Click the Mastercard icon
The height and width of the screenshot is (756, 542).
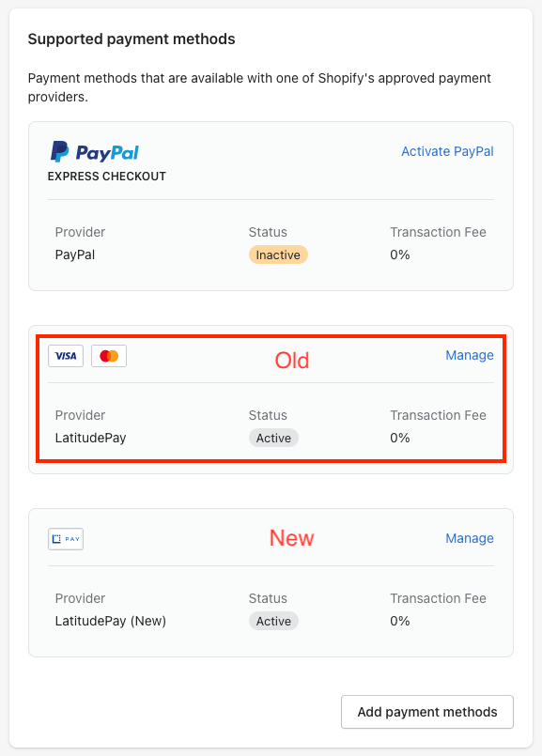pyautogui.click(x=109, y=356)
